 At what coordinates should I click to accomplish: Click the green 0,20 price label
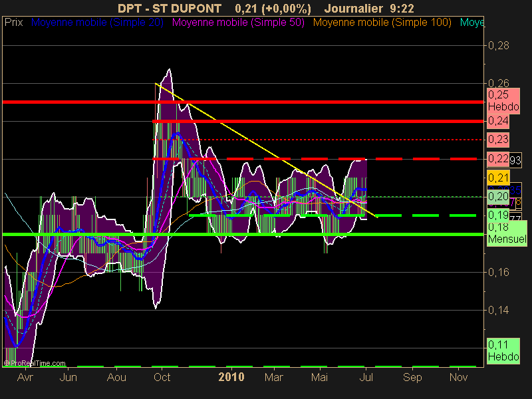[498, 196]
